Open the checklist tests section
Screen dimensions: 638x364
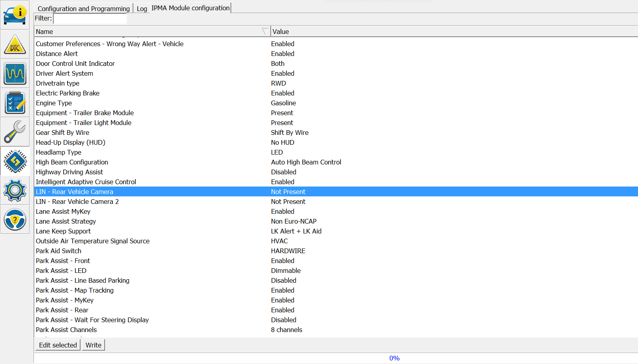[x=15, y=103]
